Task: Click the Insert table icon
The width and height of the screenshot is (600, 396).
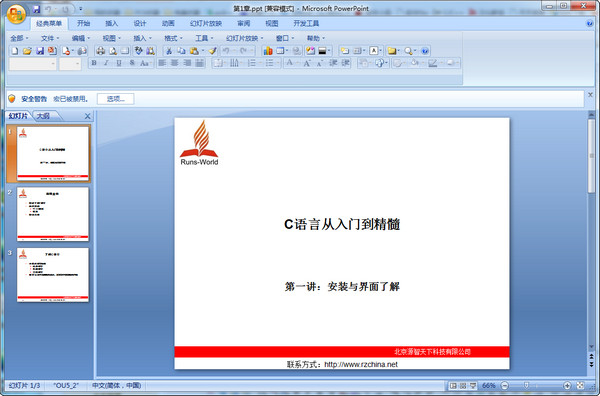Action: pos(281,51)
